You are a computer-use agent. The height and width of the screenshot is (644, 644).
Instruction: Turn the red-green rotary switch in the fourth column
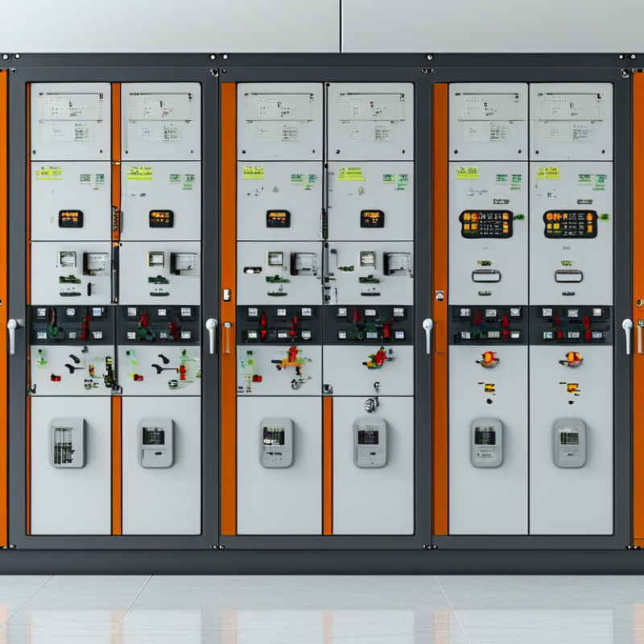378,357
